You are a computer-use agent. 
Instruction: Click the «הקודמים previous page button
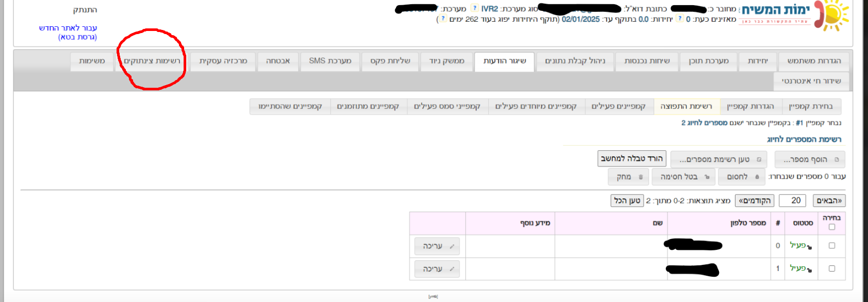coord(755,200)
